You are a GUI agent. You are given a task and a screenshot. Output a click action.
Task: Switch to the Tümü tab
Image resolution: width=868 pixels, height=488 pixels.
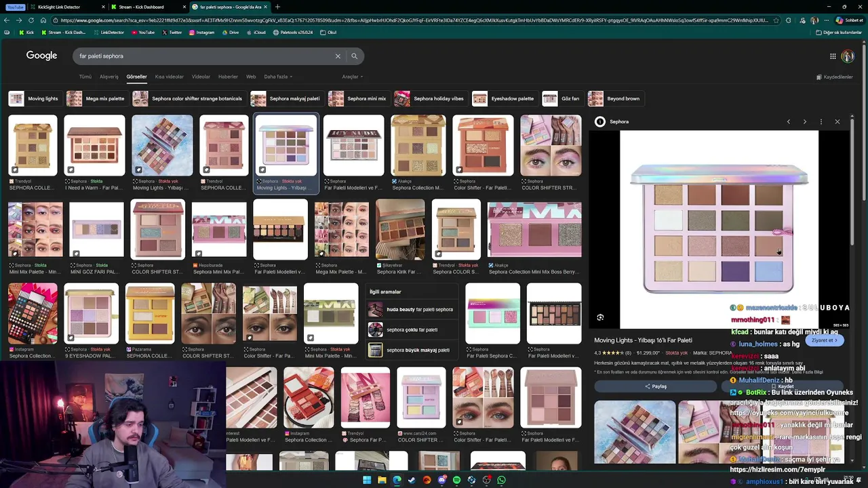[x=85, y=77]
